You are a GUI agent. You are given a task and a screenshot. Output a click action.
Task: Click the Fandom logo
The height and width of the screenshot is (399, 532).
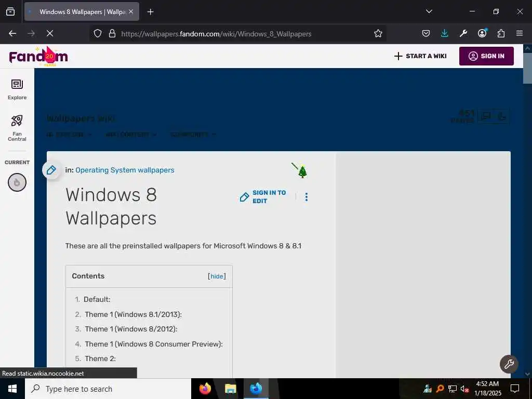pyautogui.click(x=38, y=56)
